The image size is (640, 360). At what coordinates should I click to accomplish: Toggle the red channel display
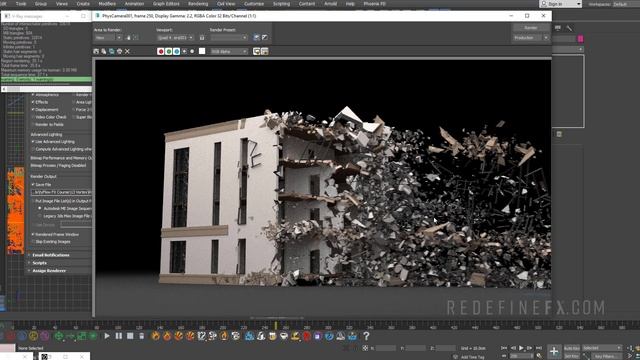click(x=160, y=51)
